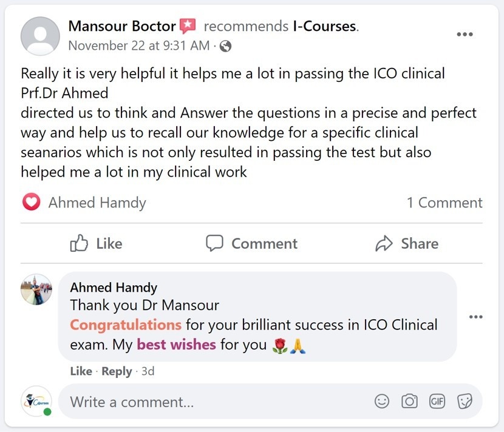This screenshot has width=504, height=432.
Task: Attach a photo using the camera icon
Action: tap(410, 401)
